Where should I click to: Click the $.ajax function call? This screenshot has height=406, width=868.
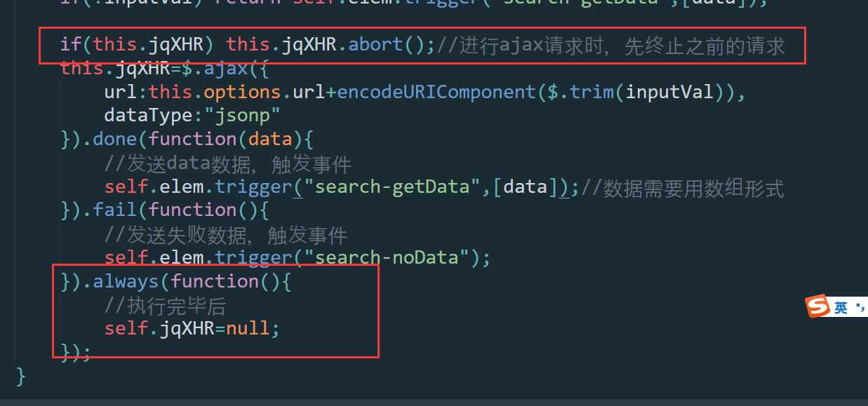[x=215, y=69]
